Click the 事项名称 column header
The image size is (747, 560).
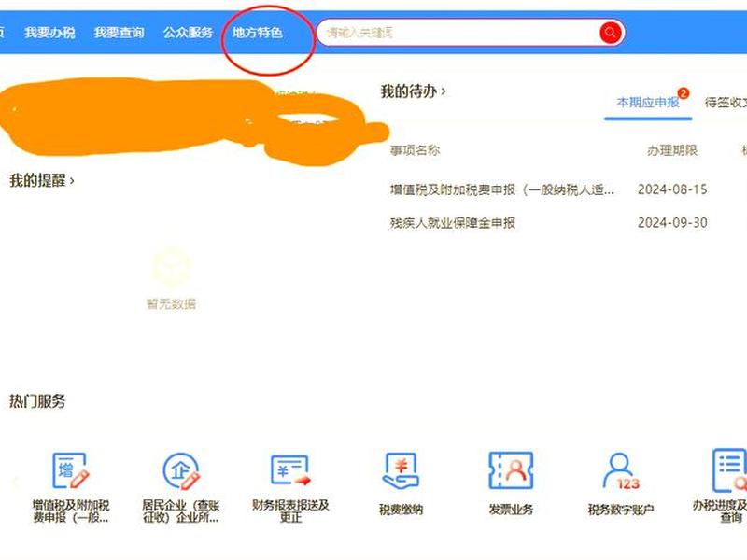(415, 150)
